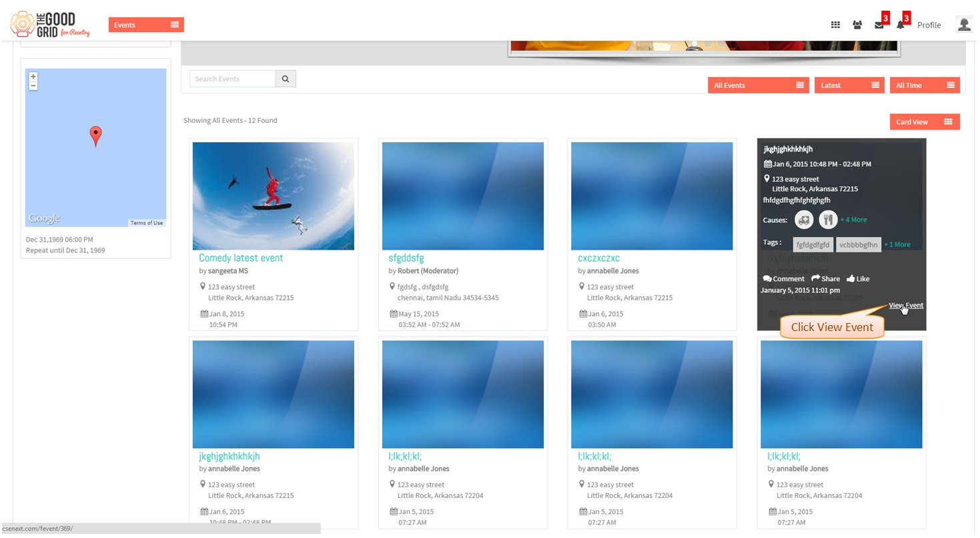Toggle Card View layout button
980x538 pixels.
(925, 122)
